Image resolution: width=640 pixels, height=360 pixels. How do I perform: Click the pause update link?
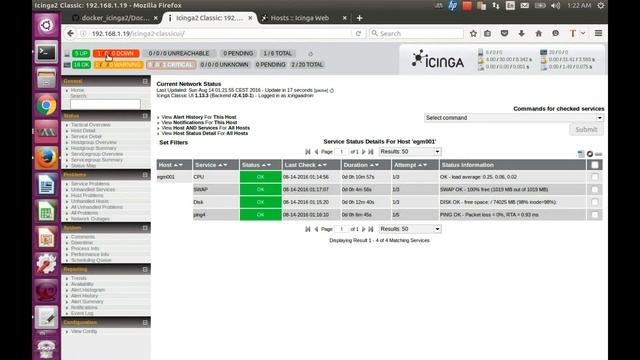pyautogui.click(x=321, y=91)
